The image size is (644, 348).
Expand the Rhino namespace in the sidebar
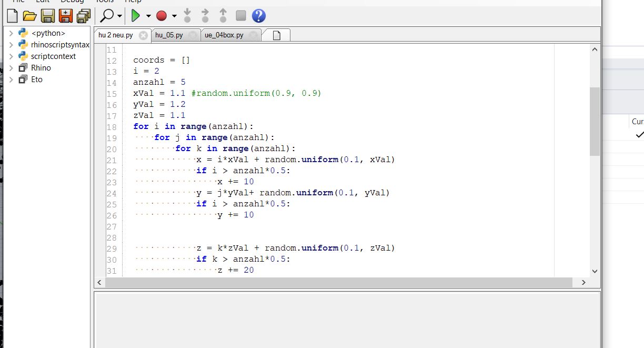coord(12,68)
